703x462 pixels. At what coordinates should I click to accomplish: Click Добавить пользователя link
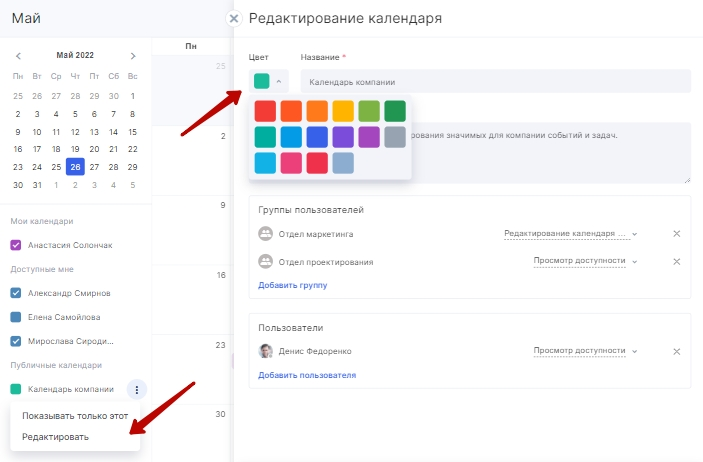[307, 375]
